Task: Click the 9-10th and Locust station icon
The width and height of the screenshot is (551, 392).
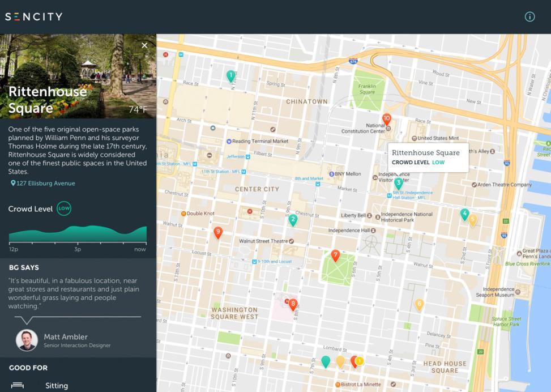Action: [x=254, y=262]
